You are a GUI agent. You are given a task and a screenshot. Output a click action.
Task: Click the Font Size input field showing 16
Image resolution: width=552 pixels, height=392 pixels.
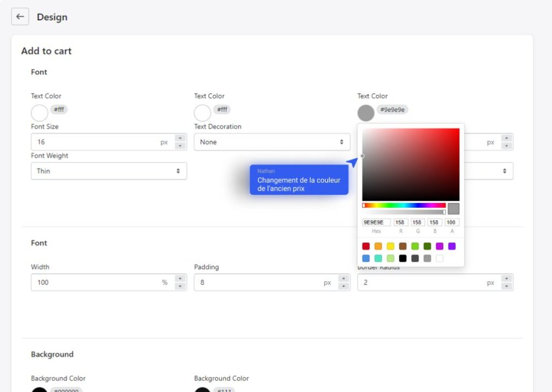[94, 142]
